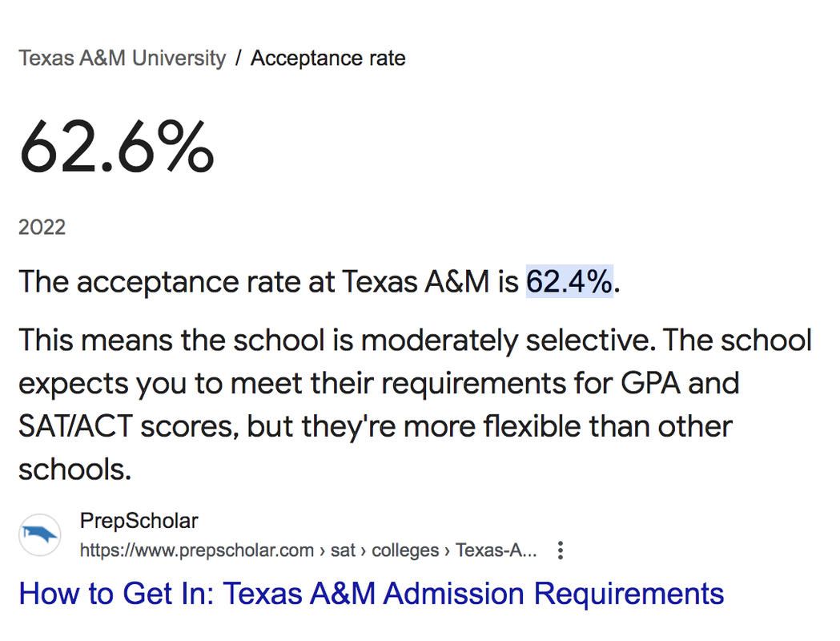The height and width of the screenshot is (641, 840).
Task: Click the 'colleges' segment of the URL path
Action: click(x=405, y=550)
